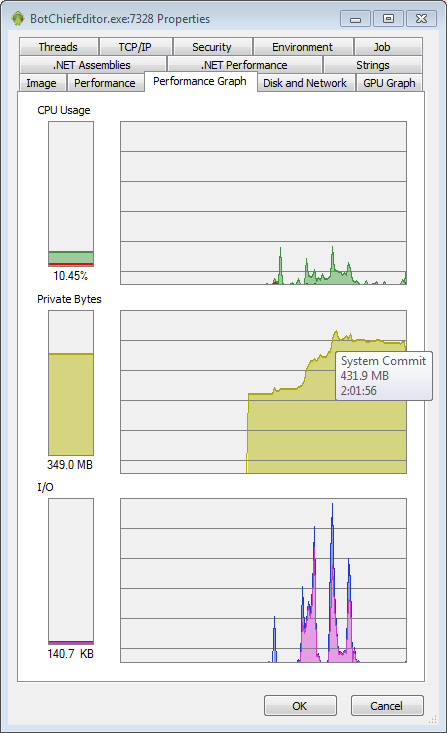
Task: Click the BotChiefEditor app icon in title bar
Action: point(18,19)
